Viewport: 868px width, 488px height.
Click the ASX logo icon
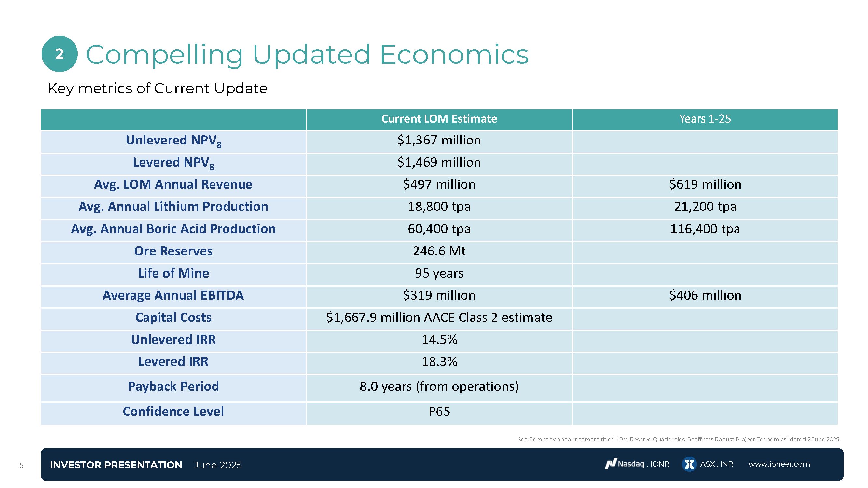point(689,464)
